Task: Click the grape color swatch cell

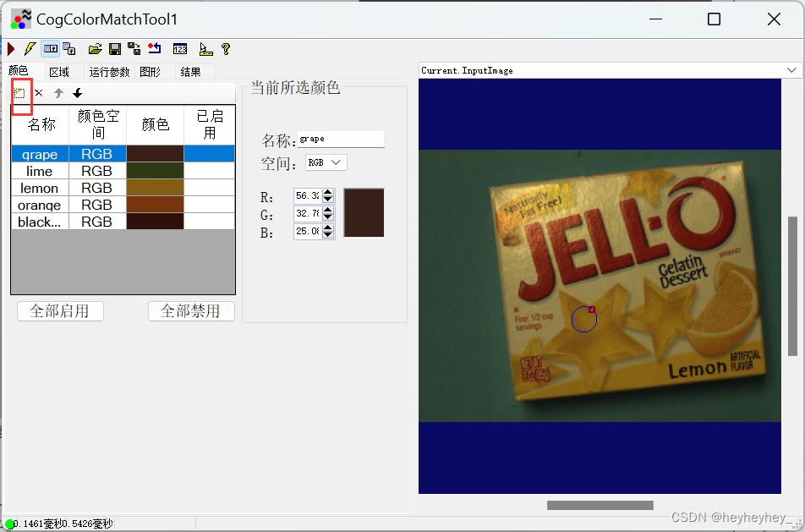Action: (x=155, y=154)
